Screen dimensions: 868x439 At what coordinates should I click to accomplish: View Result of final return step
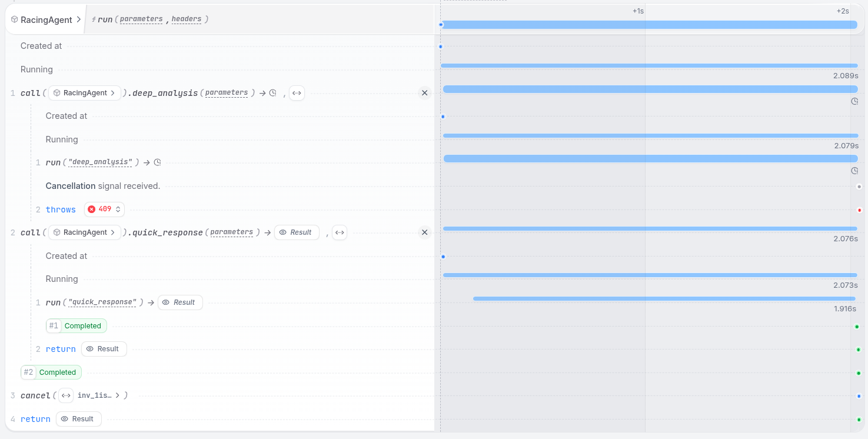(78, 419)
